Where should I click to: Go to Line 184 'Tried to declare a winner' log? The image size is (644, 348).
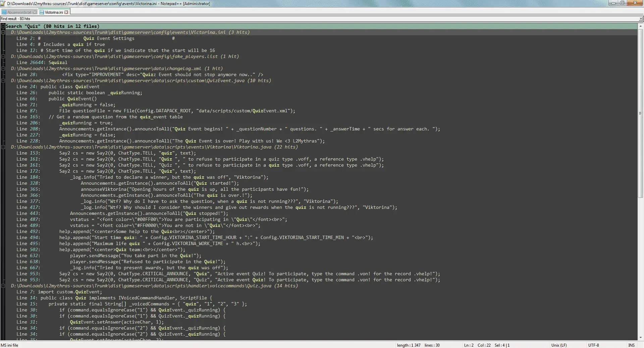tap(143, 177)
